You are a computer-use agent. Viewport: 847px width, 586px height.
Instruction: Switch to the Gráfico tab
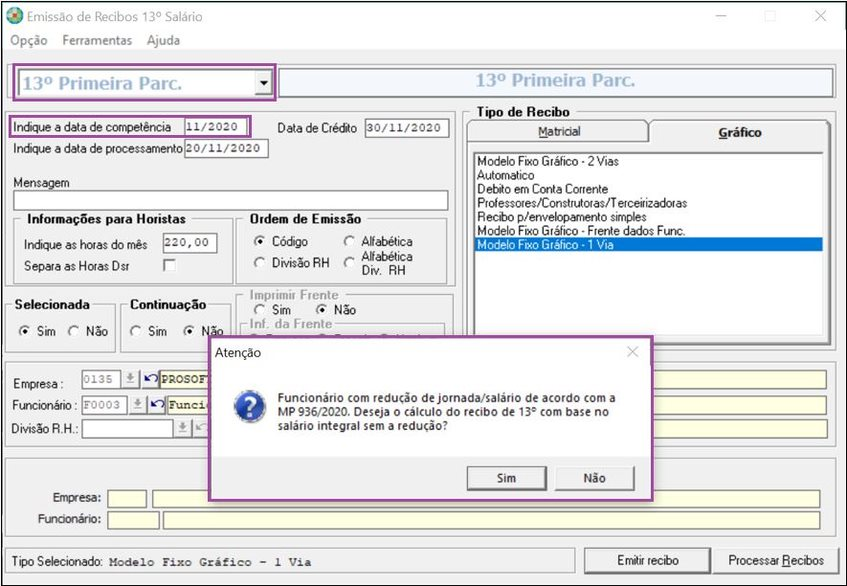pyautogui.click(x=740, y=132)
